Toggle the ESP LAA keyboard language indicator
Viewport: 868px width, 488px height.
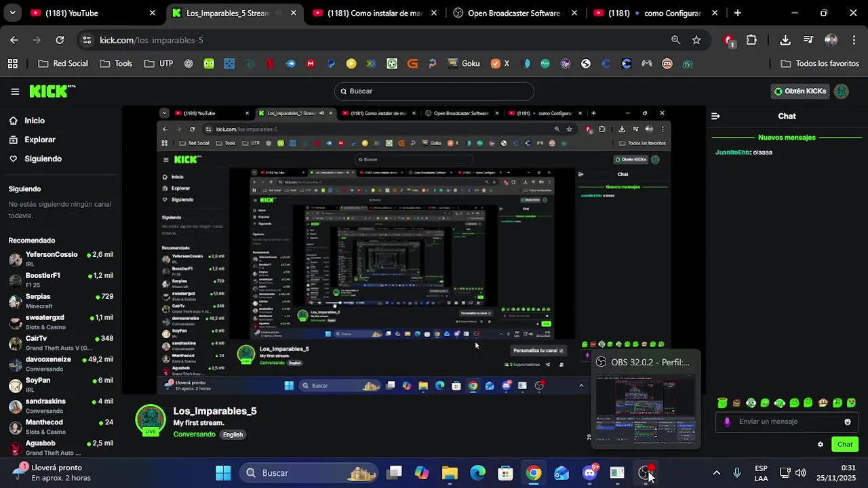[x=761, y=473]
